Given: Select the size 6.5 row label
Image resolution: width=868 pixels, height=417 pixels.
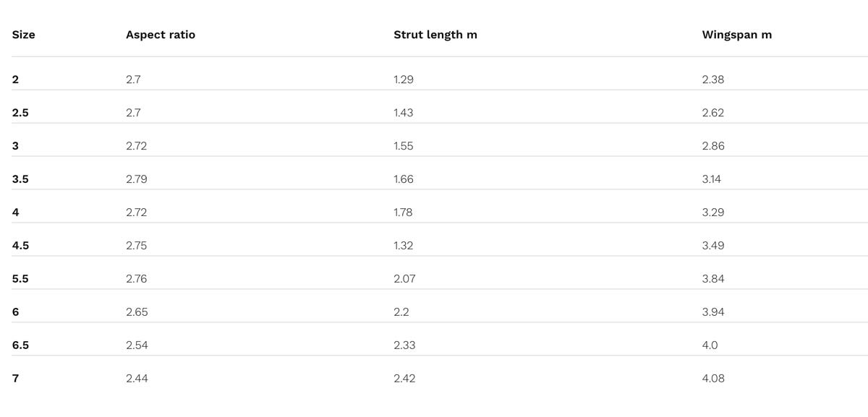Looking at the screenshot, I should pyautogui.click(x=20, y=345).
